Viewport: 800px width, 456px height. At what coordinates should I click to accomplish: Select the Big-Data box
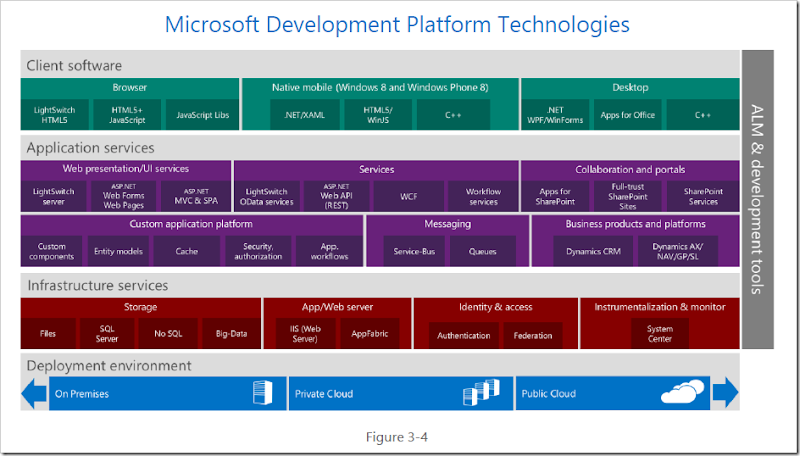tap(231, 334)
